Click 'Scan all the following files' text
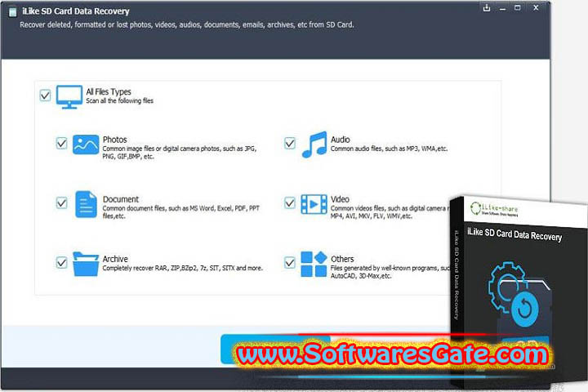Viewport: 588px width, 392px height. click(119, 100)
